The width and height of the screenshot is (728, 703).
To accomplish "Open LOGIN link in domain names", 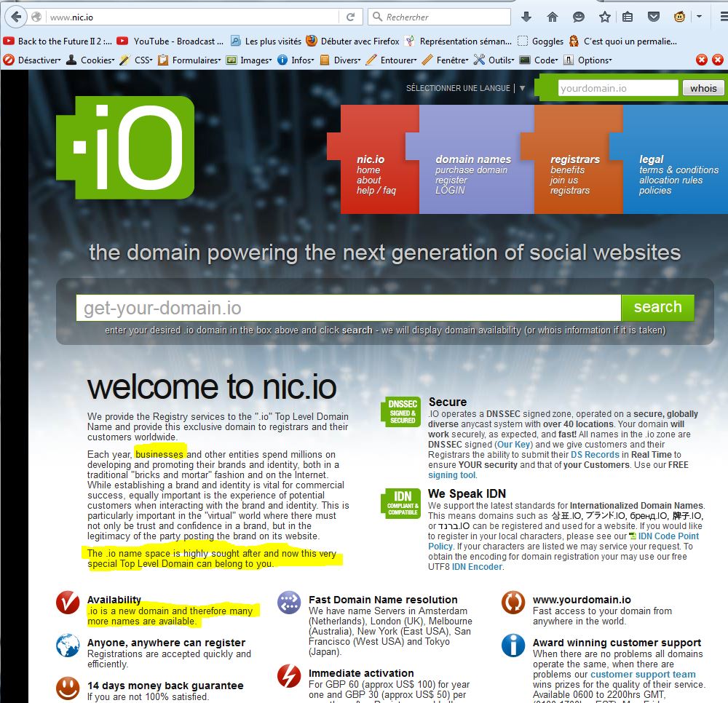I will 449,190.
